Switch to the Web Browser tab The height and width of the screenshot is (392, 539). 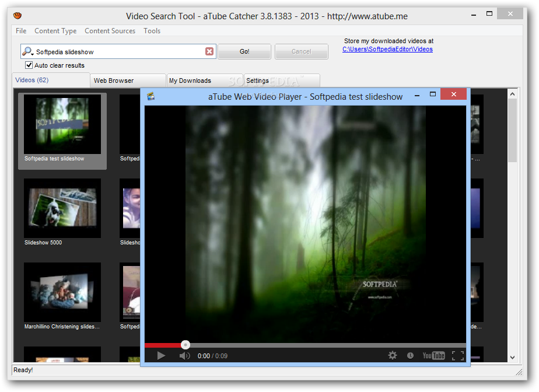pyautogui.click(x=128, y=80)
